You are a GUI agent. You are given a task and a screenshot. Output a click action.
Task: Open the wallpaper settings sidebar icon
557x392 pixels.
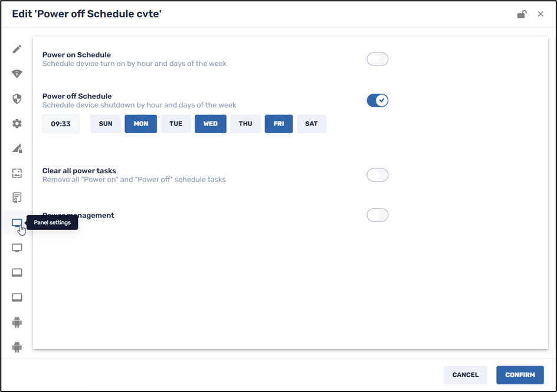(x=17, y=173)
